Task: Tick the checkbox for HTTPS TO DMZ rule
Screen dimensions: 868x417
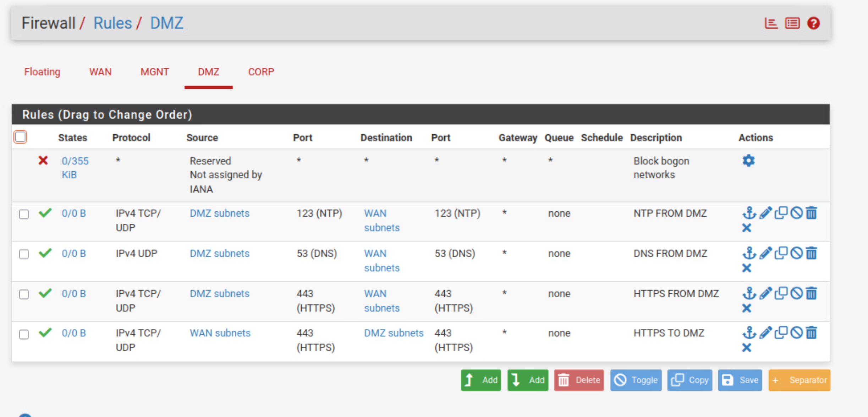Action: [x=24, y=334]
